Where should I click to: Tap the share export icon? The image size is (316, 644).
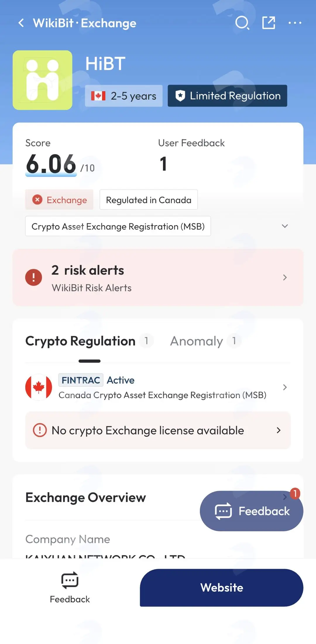coord(269,23)
